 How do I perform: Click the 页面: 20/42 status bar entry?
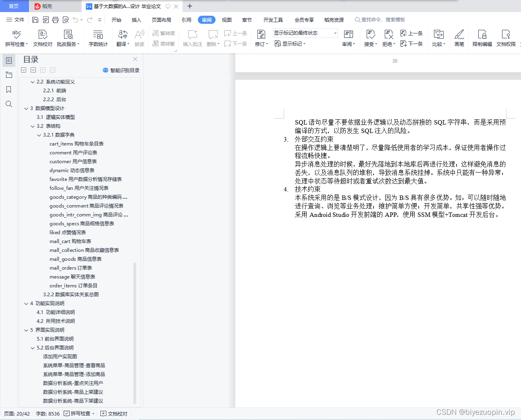point(17,414)
